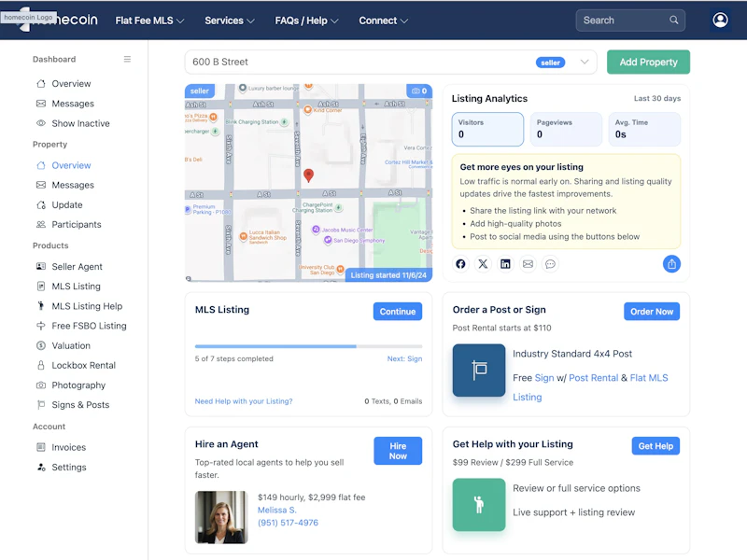Image resolution: width=747 pixels, height=560 pixels.
Task: Click the Get Help button
Action: coord(655,446)
